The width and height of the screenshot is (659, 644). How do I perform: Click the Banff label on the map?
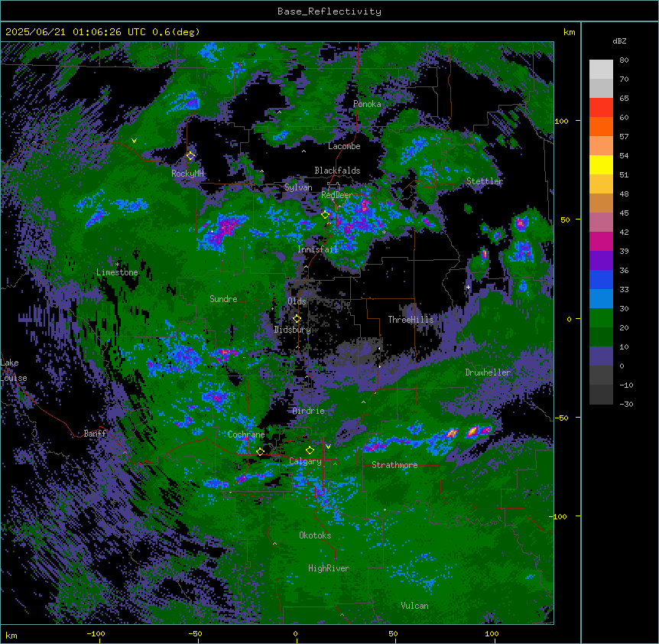tap(95, 434)
